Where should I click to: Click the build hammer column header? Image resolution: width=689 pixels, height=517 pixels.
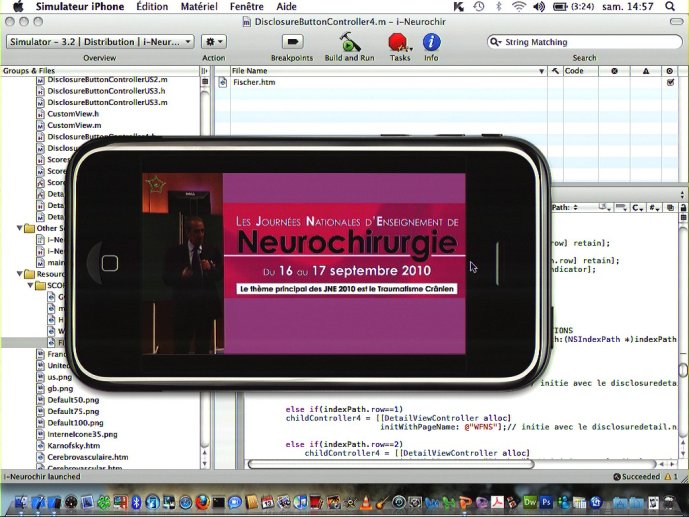[x=555, y=71]
